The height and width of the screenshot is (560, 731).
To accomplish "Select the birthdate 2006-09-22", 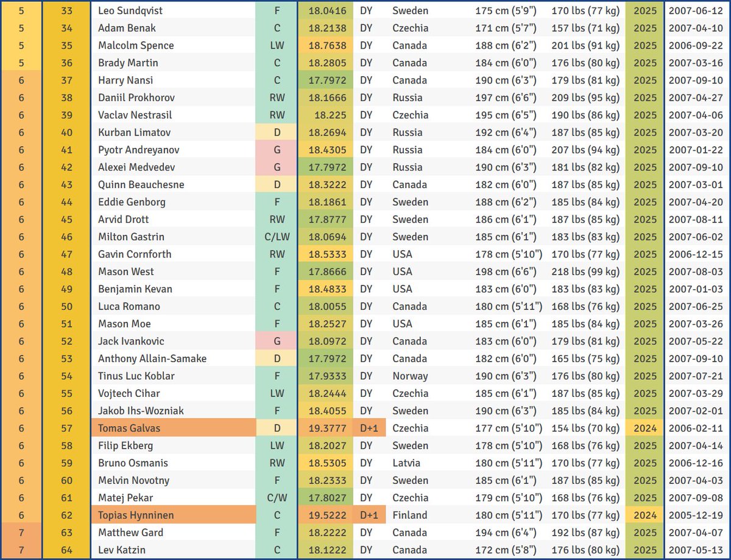I will coord(696,45).
